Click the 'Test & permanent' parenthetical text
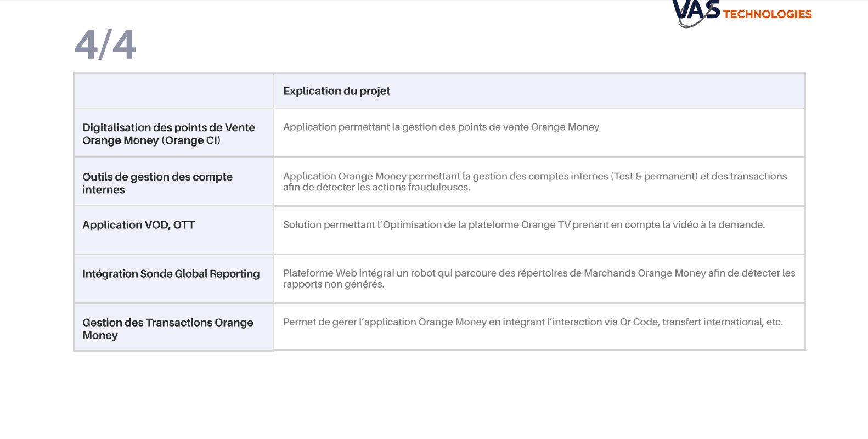Image resolution: width=868 pixels, height=439 pixels. [x=654, y=176]
